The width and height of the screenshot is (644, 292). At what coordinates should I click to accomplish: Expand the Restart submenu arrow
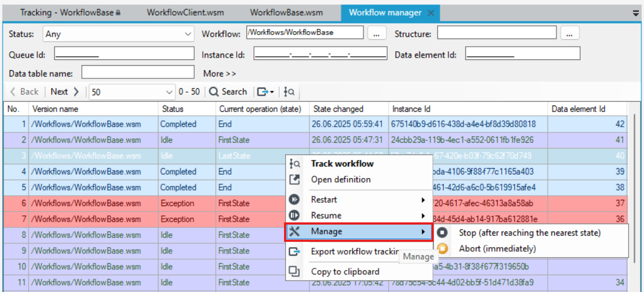[x=423, y=200]
